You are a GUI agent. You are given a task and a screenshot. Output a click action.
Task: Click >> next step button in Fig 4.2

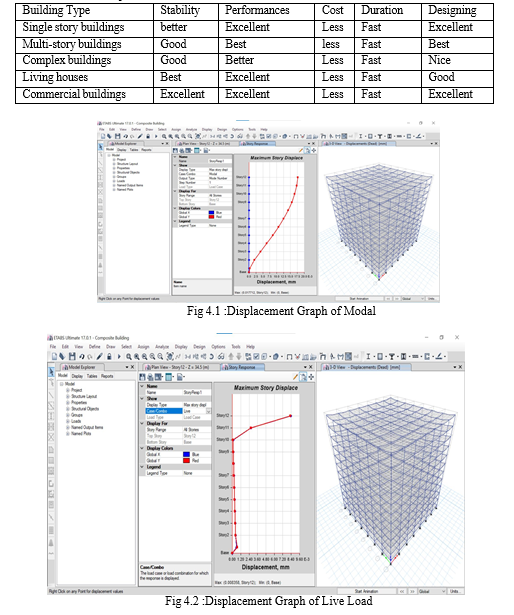coord(412,591)
